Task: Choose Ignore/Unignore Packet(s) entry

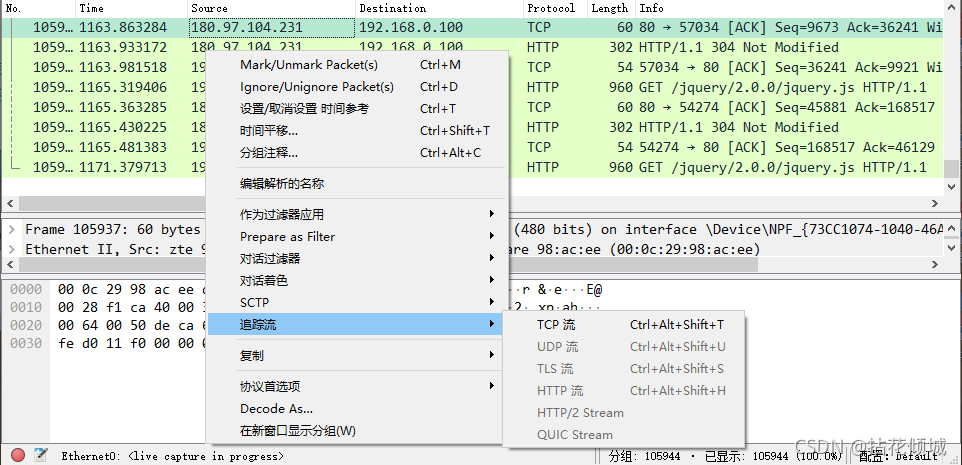Action: (357, 86)
